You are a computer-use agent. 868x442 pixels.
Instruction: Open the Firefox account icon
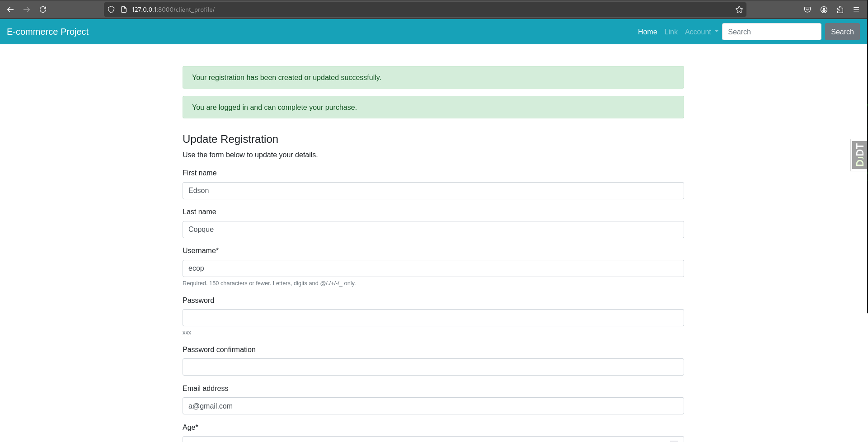824,9
